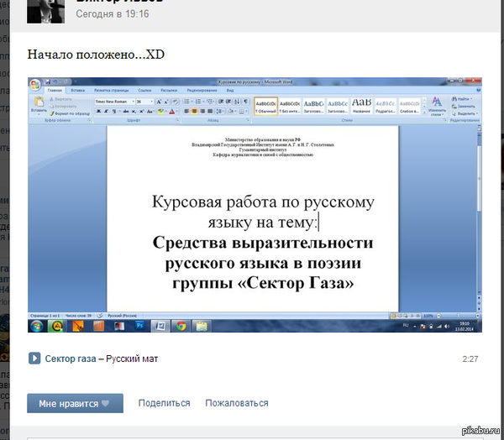Open the Word Office button menu
The height and width of the screenshot is (440, 504).
(x=35, y=84)
